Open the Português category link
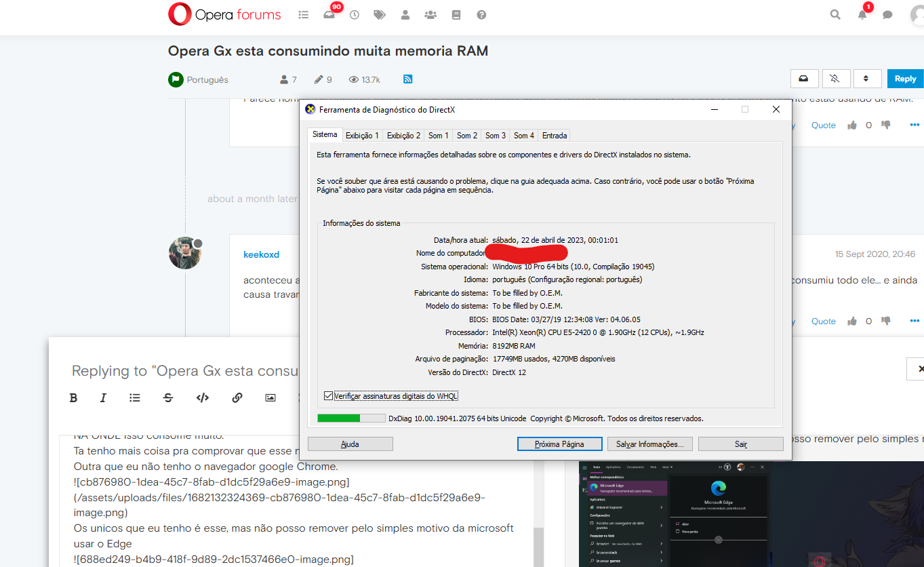Screen dimensions: 924x567 pos(207,79)
